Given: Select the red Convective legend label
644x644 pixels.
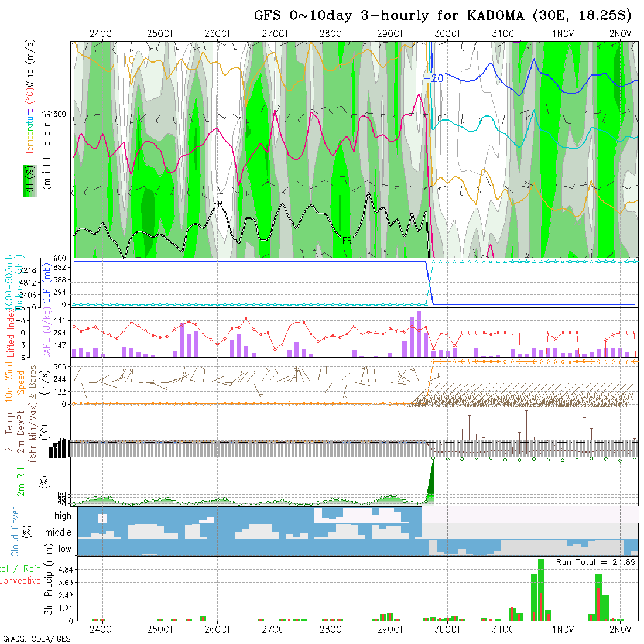Looking at the screenshot, I should (20, 580).
